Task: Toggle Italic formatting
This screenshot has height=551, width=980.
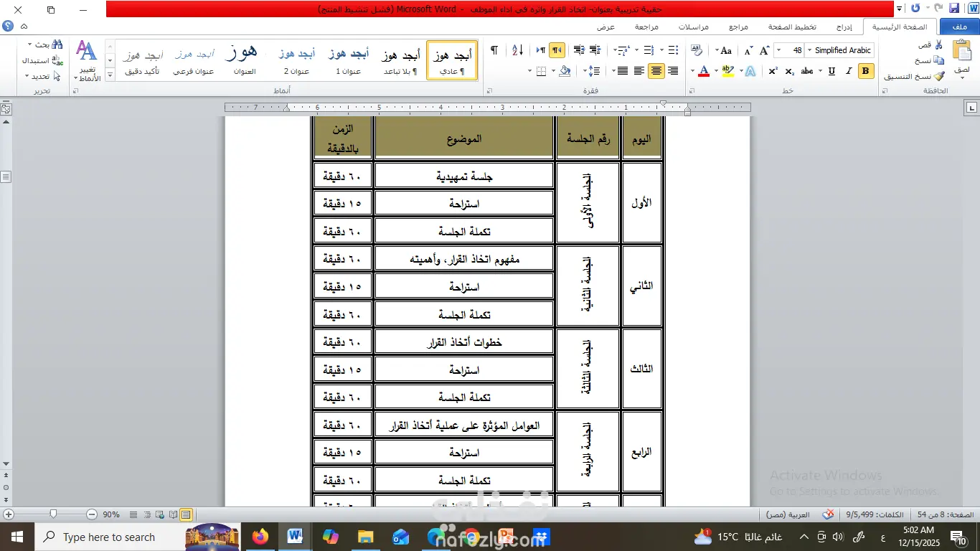Action: 849,71
